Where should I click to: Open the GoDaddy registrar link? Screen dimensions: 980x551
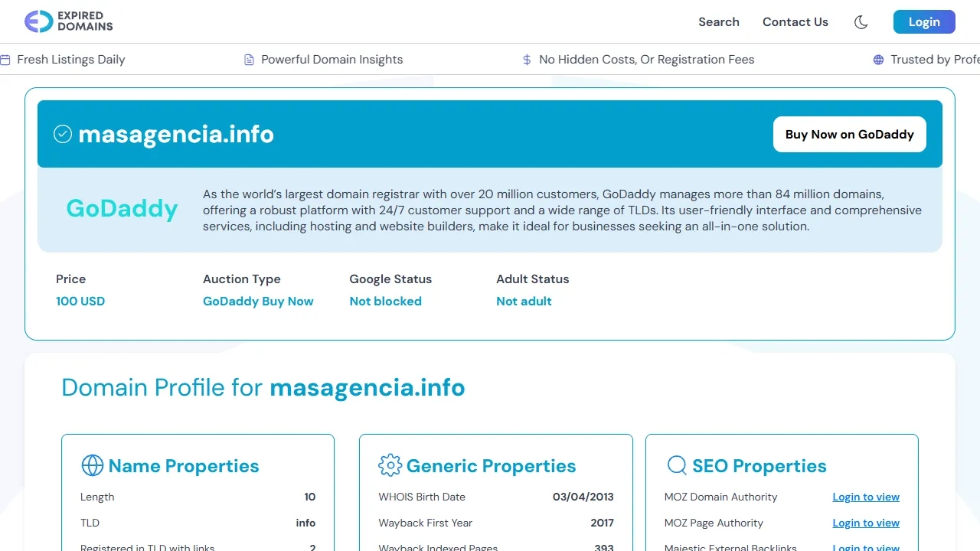click(122, 208)
